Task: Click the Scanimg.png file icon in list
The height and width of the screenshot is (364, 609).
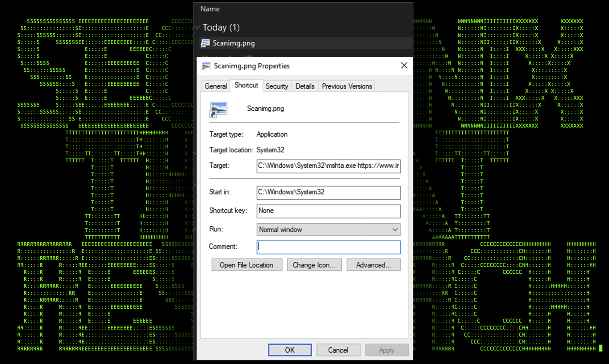Action: (205, 43)
